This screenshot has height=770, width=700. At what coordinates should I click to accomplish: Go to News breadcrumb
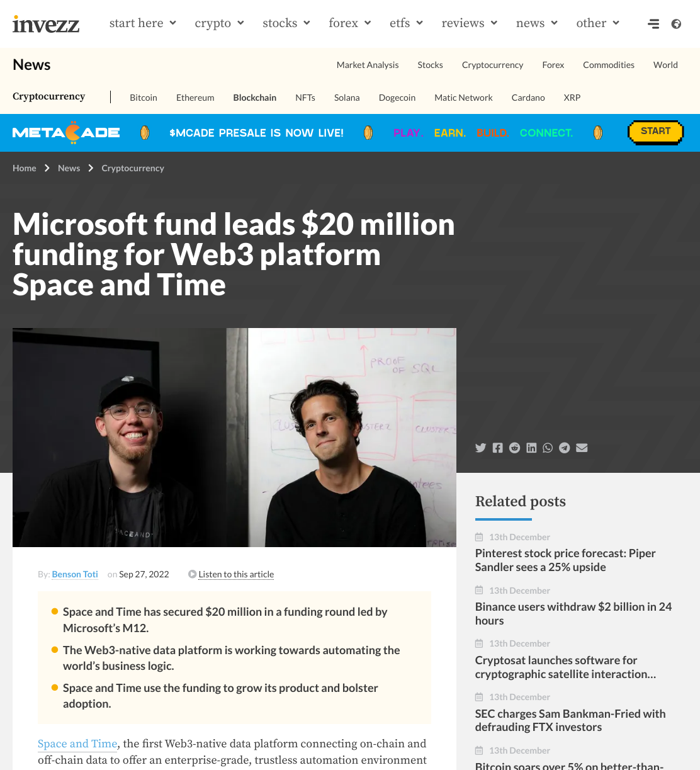[x=69, y=168]
